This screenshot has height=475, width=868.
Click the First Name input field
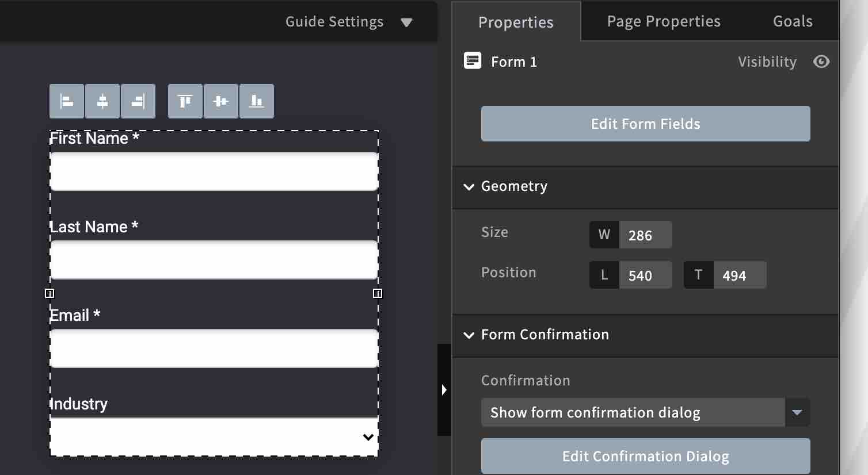(214, 171)
